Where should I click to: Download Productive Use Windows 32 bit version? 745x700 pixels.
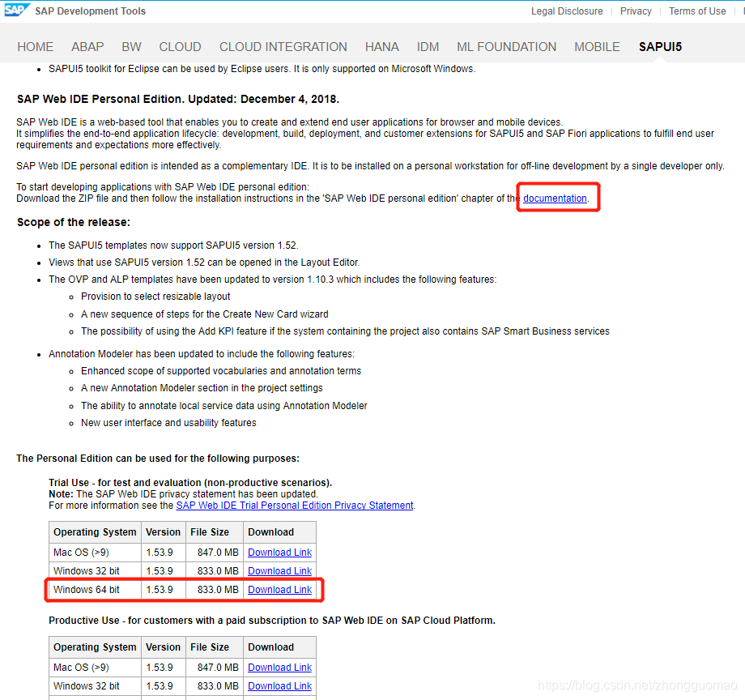point(280,685)
